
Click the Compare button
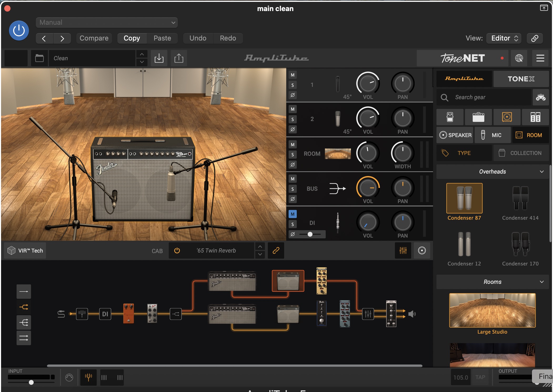click(94, 38)
